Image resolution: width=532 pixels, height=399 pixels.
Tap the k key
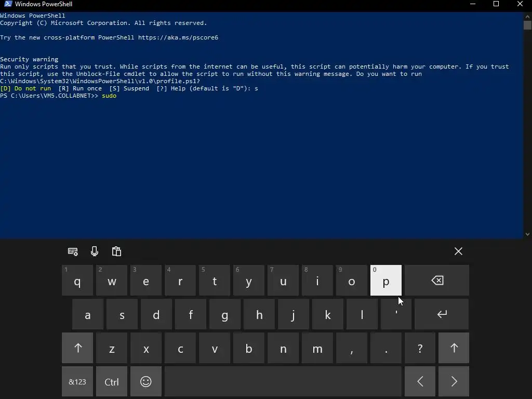point(327,314)
